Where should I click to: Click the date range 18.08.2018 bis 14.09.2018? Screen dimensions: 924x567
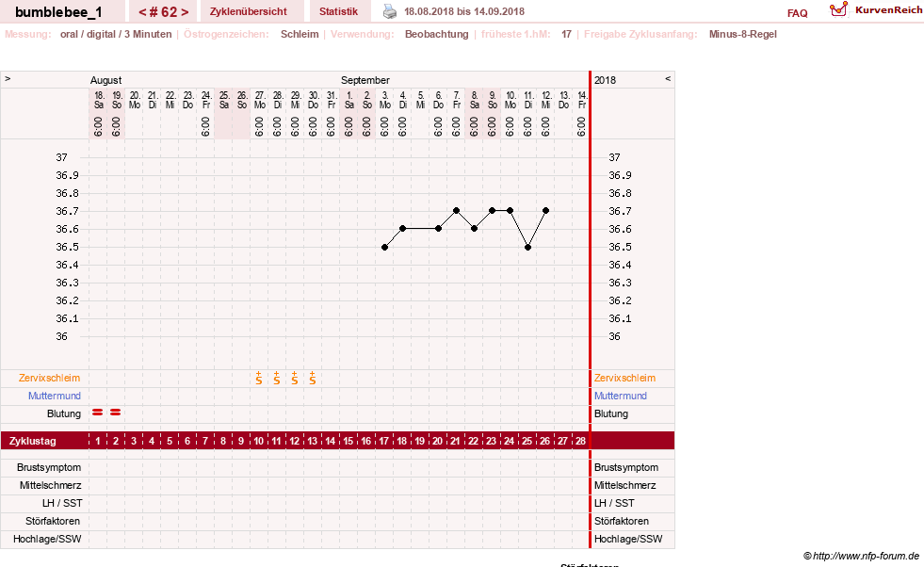pos(463,11)
